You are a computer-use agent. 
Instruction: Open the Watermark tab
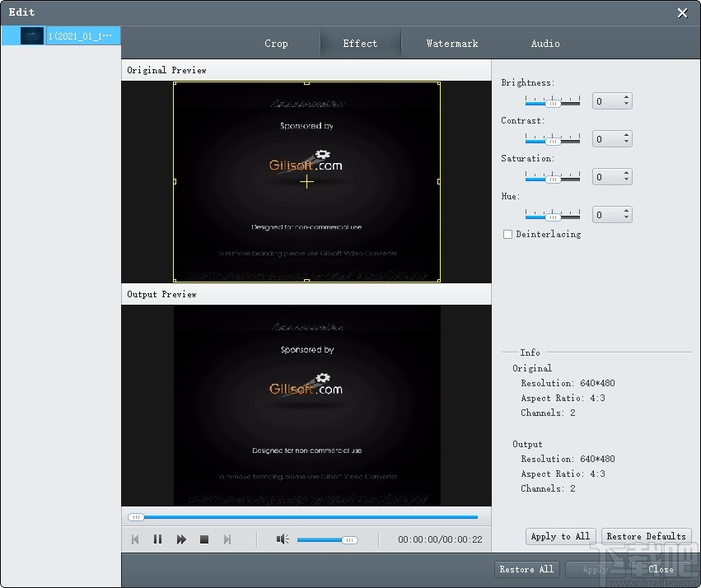click(452, 43)
